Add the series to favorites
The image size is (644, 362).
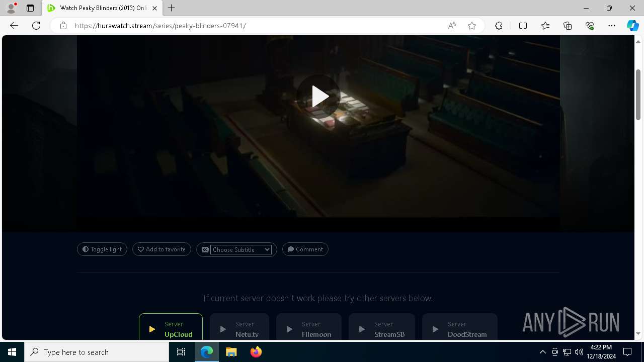(x=162, y=249)
